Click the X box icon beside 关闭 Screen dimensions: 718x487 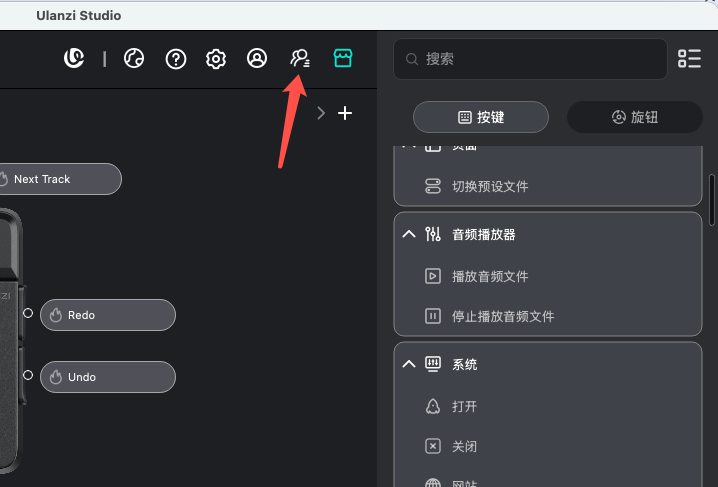(x=433, y=446)
